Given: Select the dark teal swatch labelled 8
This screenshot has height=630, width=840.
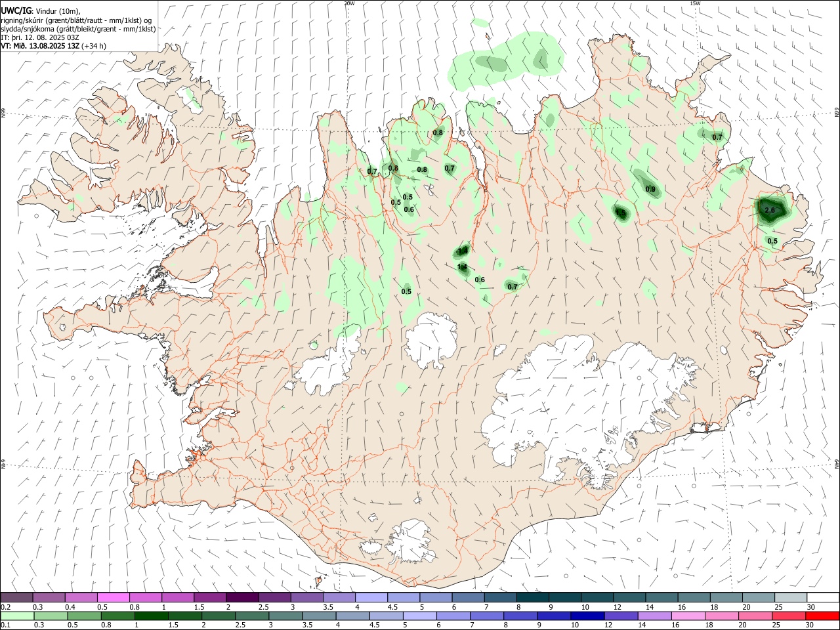Looking at the screenshot, I should 533,597.
